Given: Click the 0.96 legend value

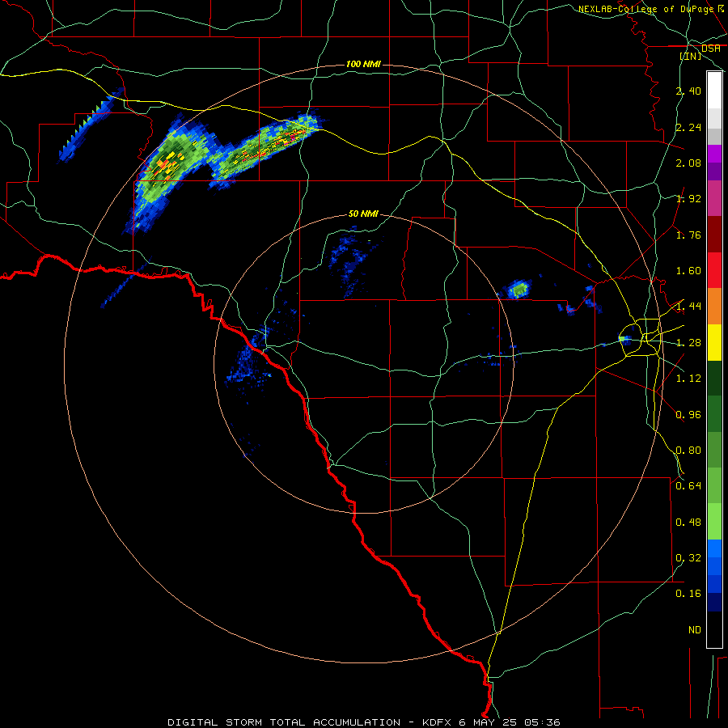Looking at the screenshot, I should 688,415.
